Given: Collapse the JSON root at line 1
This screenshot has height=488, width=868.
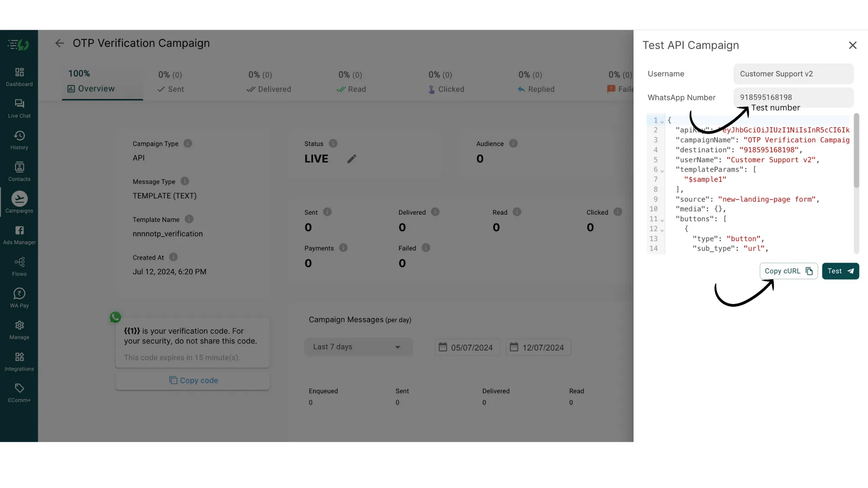Looking at the screenshot, I should (662, 121).
